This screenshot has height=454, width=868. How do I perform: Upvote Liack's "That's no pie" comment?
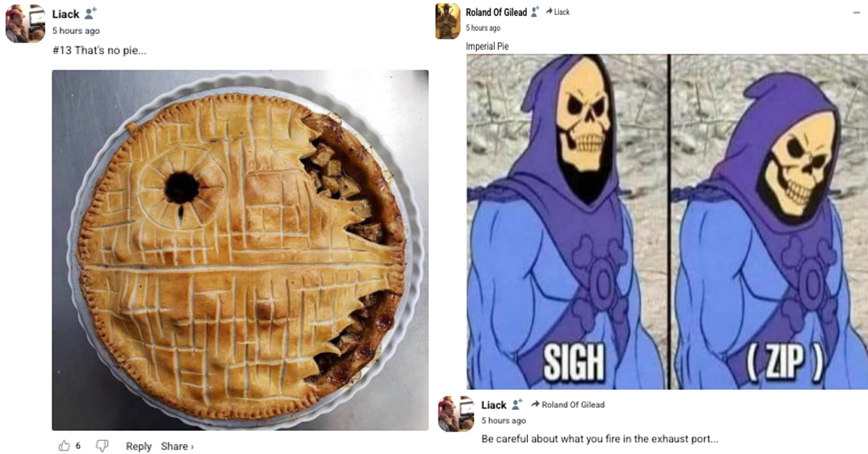pos(64,446)
